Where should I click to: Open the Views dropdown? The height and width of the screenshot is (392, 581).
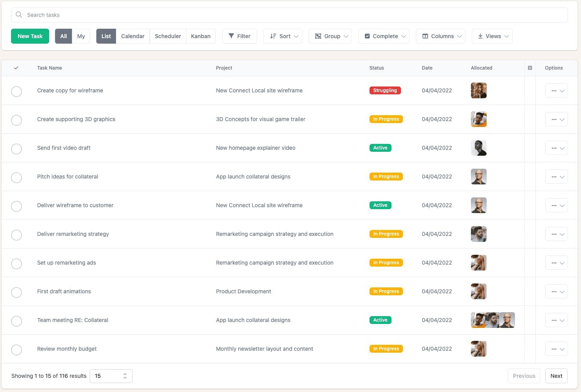(492, 36)
